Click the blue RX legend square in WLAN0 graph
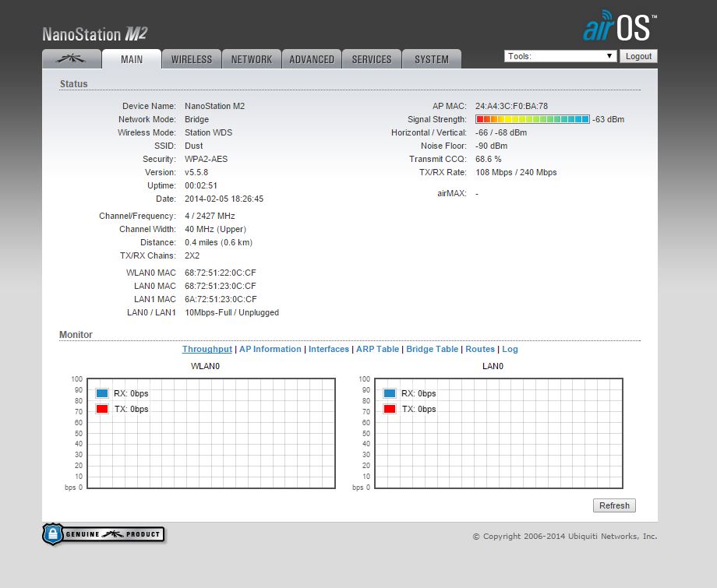717x588 pixels. tap(102, 393)
